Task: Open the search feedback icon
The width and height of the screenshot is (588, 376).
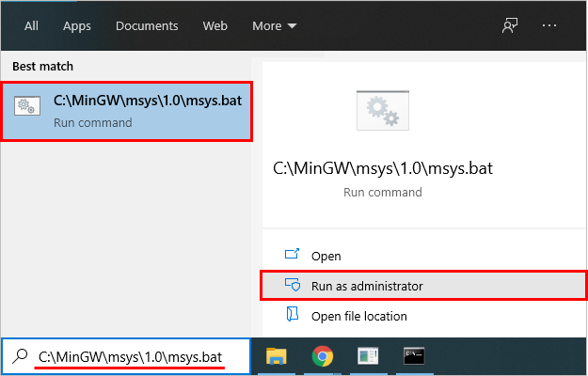Action: (x=510, y=25)
